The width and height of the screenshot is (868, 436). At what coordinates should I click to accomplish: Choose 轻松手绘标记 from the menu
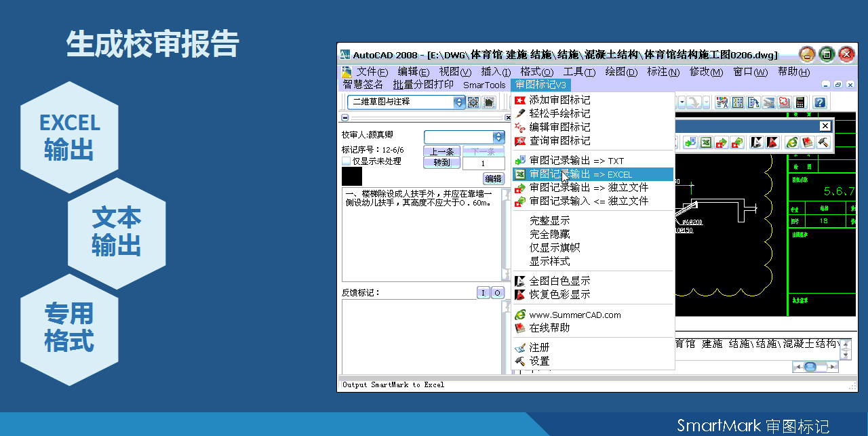click(593, 113)
